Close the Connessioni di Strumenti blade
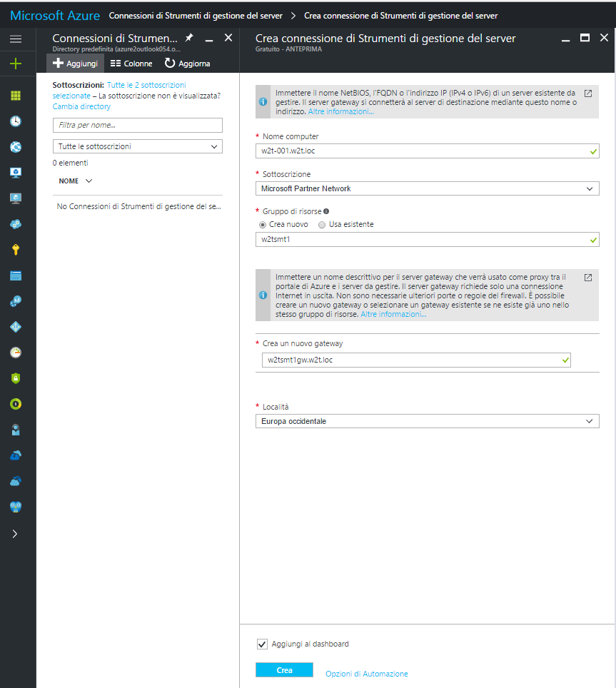This screenshot has height=688, width=616. click(228, 38)
